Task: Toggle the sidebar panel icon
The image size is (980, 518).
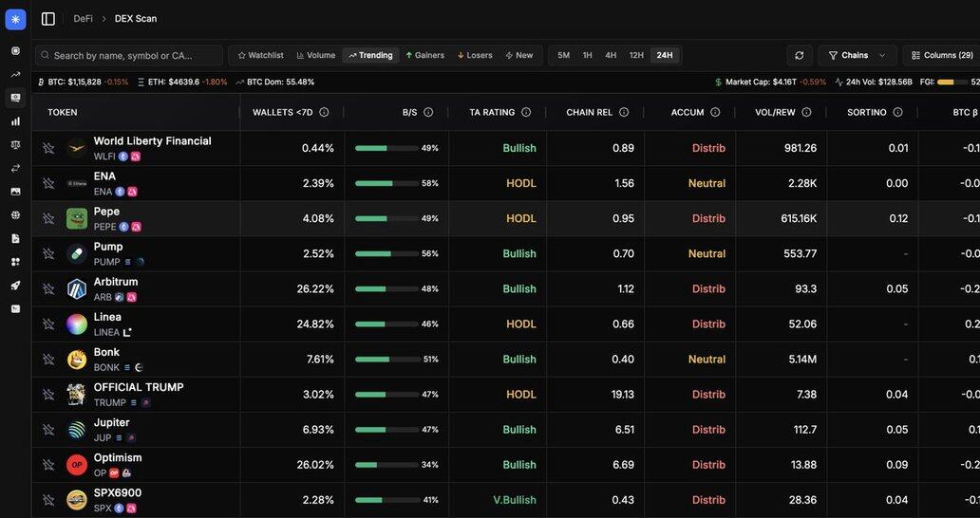Action: click(48, 19)
